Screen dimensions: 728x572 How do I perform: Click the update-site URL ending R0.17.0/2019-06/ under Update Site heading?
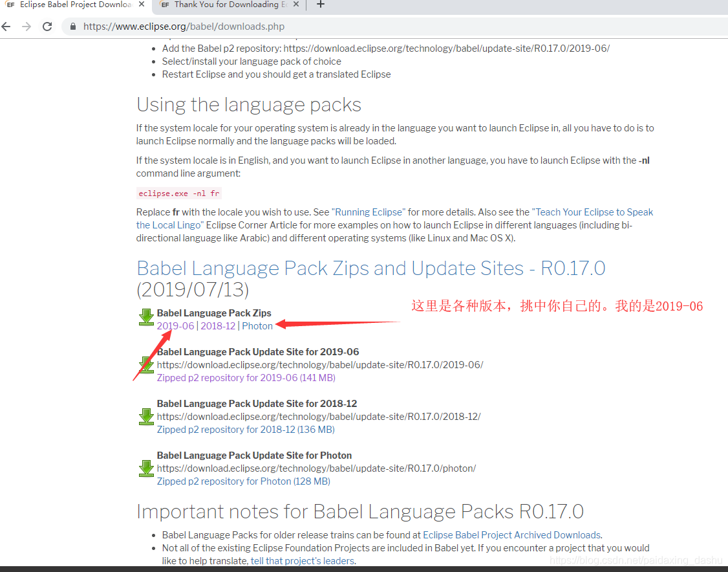click(320, 365)
